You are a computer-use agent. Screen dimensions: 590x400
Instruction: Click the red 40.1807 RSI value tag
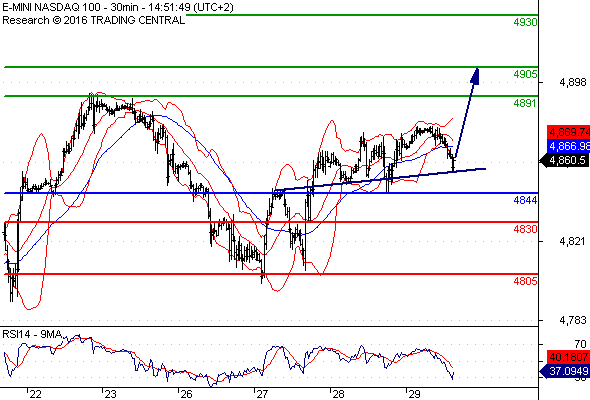(x=568, y=357)
